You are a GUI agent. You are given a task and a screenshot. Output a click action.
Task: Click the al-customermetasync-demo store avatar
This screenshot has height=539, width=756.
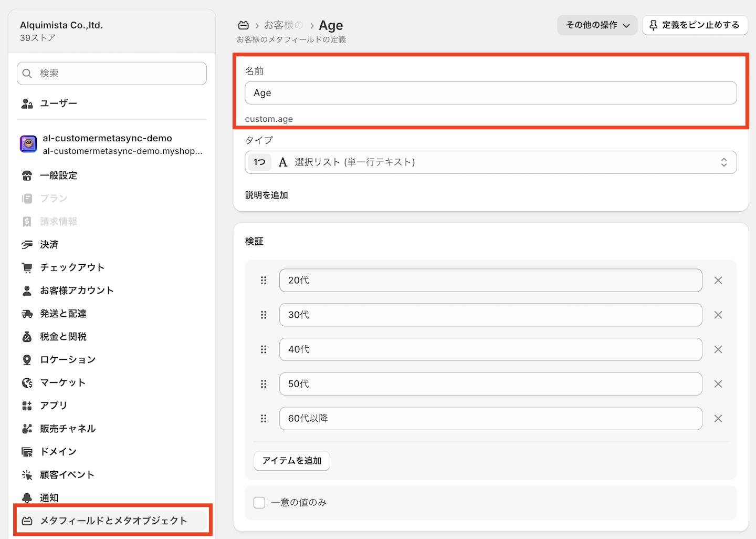[28, 144]
